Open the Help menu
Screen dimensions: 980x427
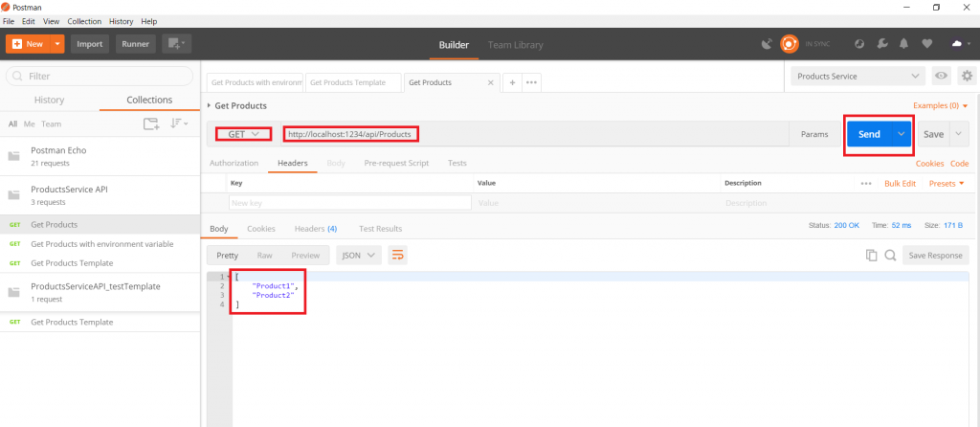149,21
